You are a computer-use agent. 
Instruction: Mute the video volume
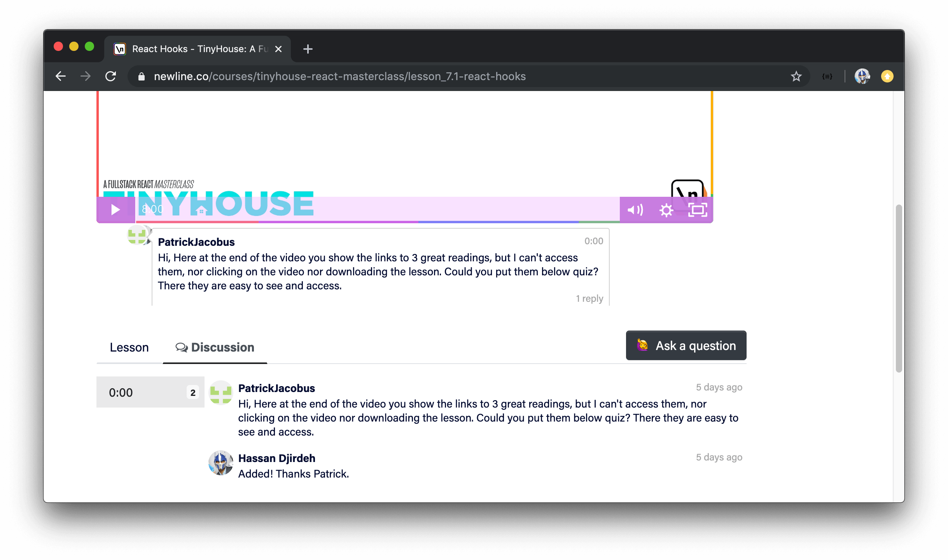coord(635,210)
